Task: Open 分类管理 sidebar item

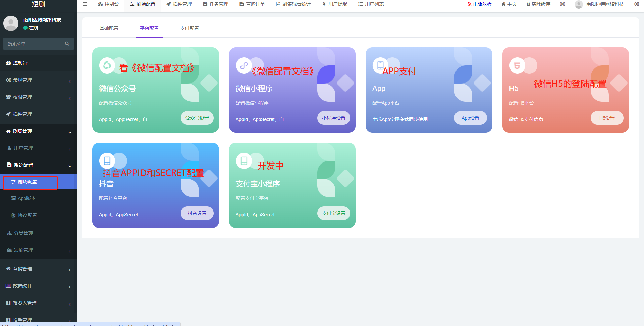Action: pyautogui.click(x=39, y=233)
